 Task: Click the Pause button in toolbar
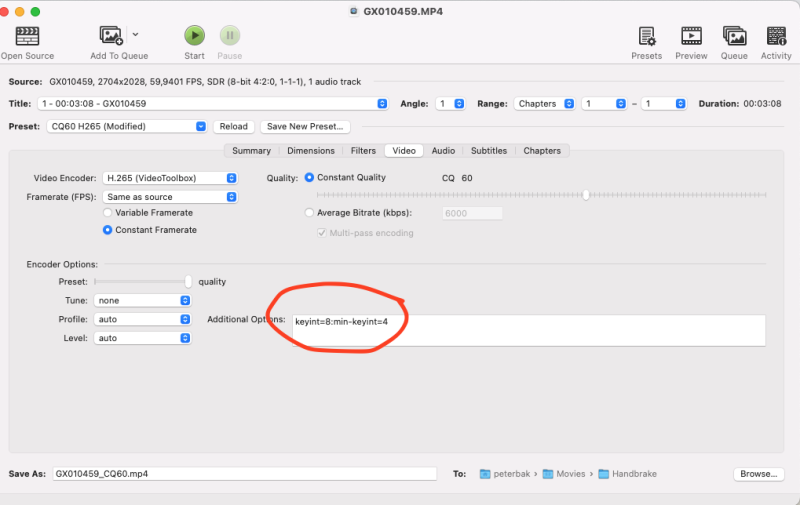tap(230, 36)
